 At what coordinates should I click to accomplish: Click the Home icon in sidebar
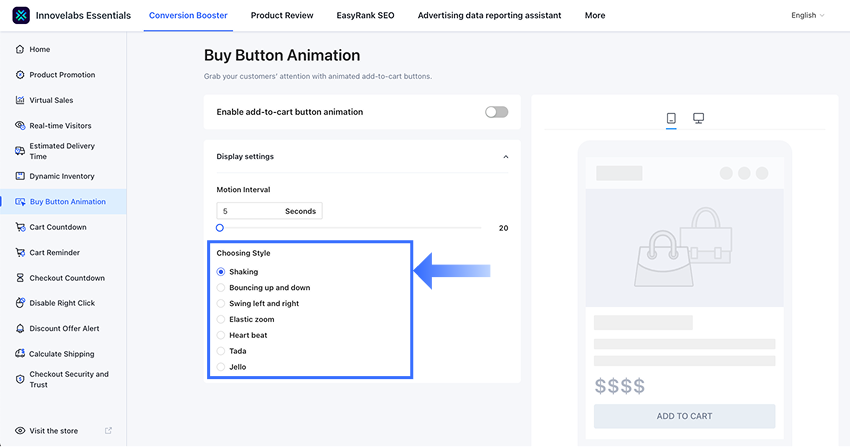(x=20, y=49)
